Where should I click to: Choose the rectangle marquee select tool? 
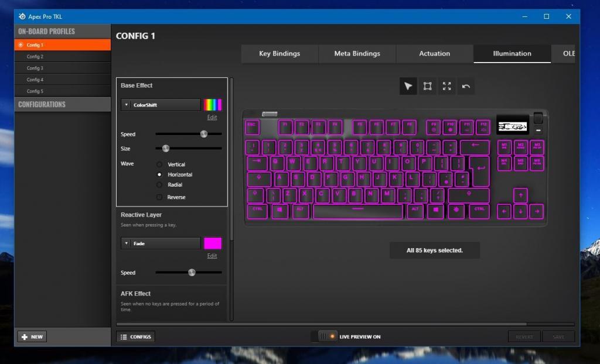pyautogui.click(x=428, y=87)
